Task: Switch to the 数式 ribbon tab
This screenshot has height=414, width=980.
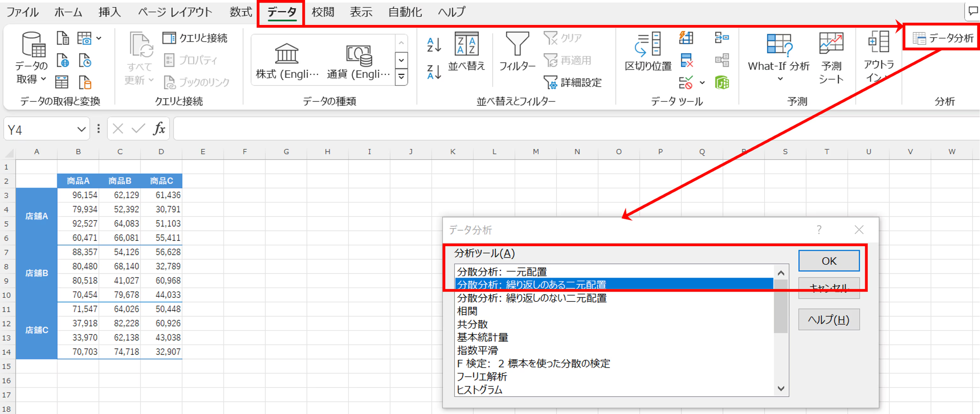Action: pyautogui.click(x=240, y=12)
